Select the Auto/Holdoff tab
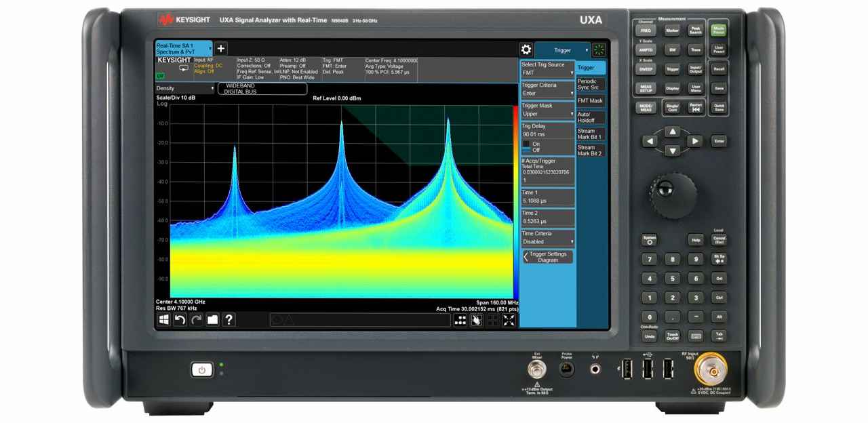The image size is (868, 423). click(x=591, y=117)
